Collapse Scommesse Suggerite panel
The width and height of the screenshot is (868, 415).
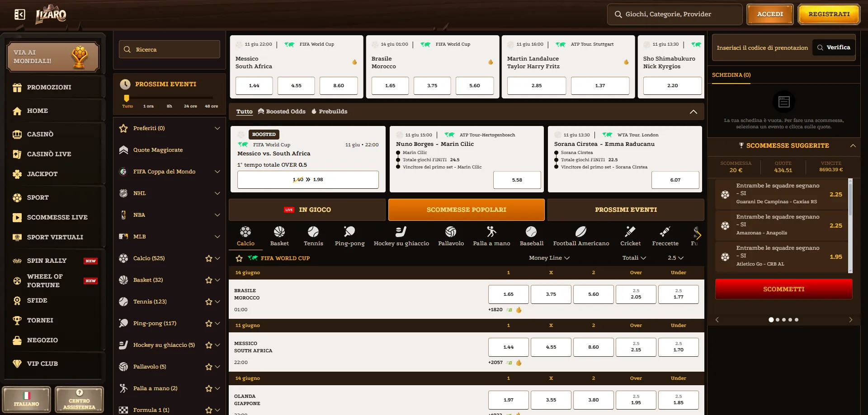853,145
